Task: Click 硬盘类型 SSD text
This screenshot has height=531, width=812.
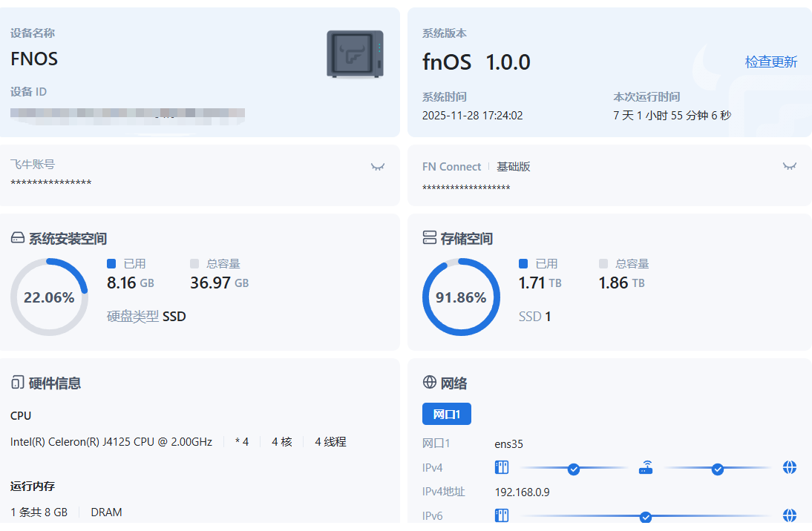Action: (146, 316)
